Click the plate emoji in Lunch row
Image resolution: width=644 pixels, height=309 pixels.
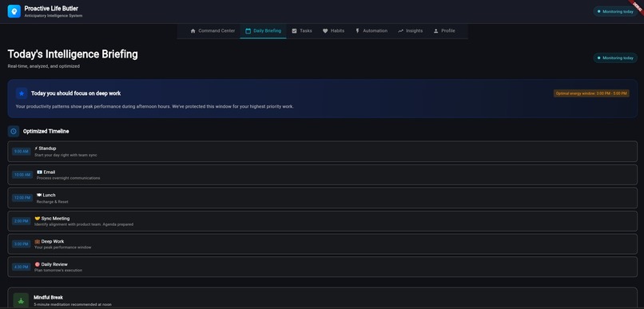click(39, 196)
